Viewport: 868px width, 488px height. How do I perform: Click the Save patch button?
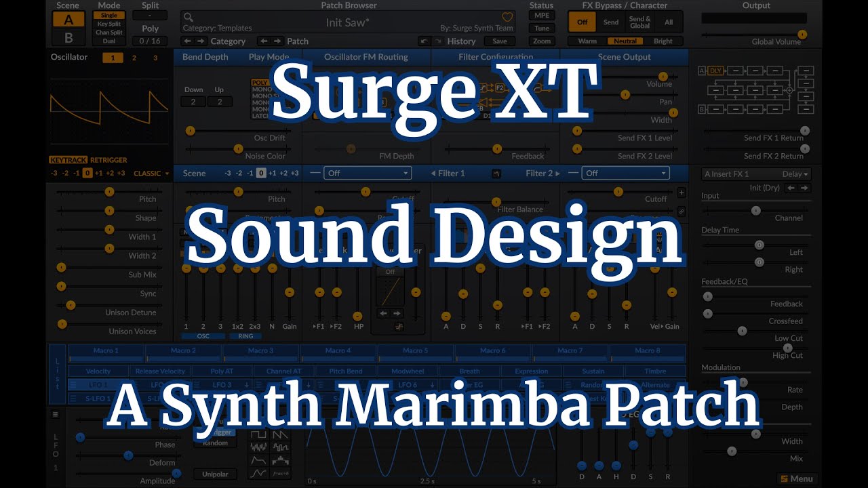tap(499, 41)
